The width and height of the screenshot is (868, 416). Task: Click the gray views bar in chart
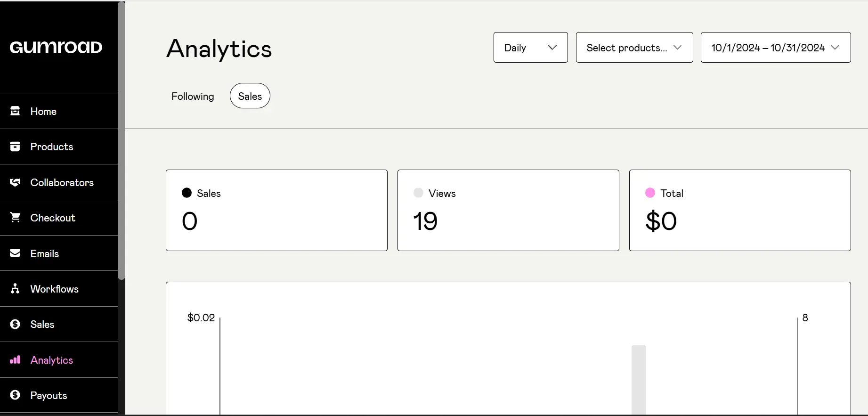(x=639, y=380)
